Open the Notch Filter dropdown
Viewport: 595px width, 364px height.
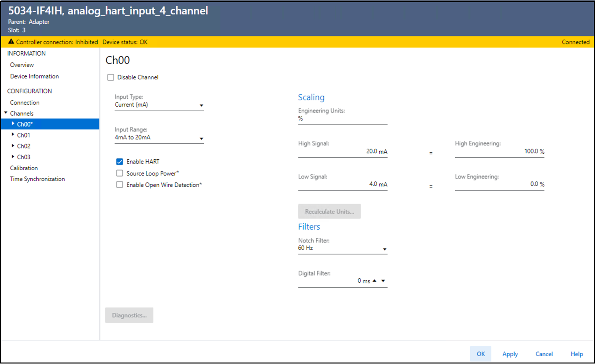pos(385,249)
